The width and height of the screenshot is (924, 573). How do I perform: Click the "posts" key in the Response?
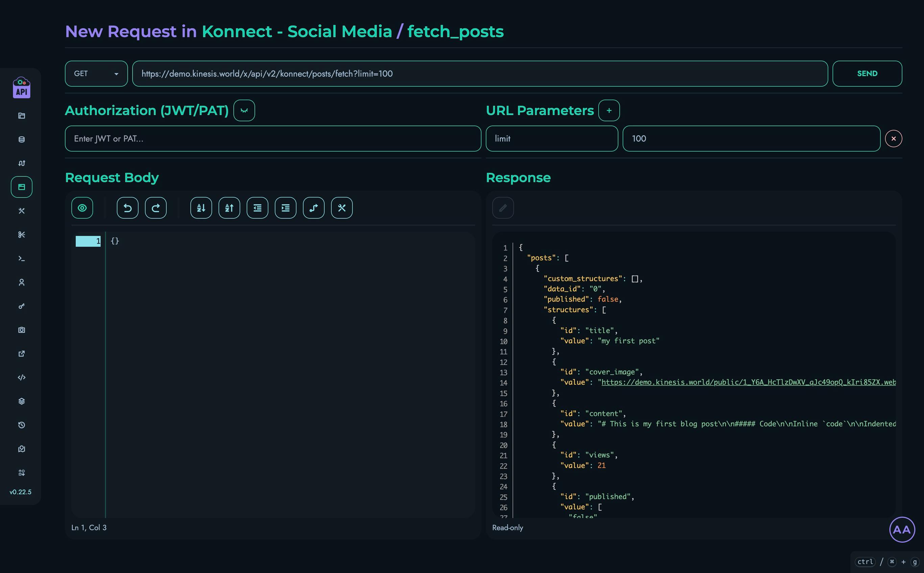point(541,258)
